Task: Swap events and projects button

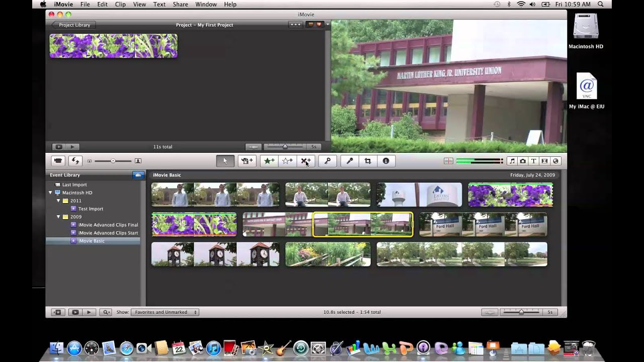Action: (75, 161)
